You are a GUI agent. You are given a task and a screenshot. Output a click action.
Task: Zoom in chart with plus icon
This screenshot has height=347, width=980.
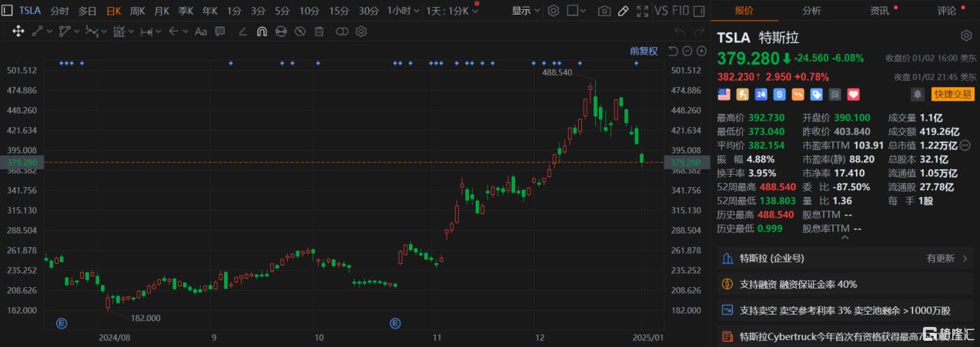(x=701, y=51)
